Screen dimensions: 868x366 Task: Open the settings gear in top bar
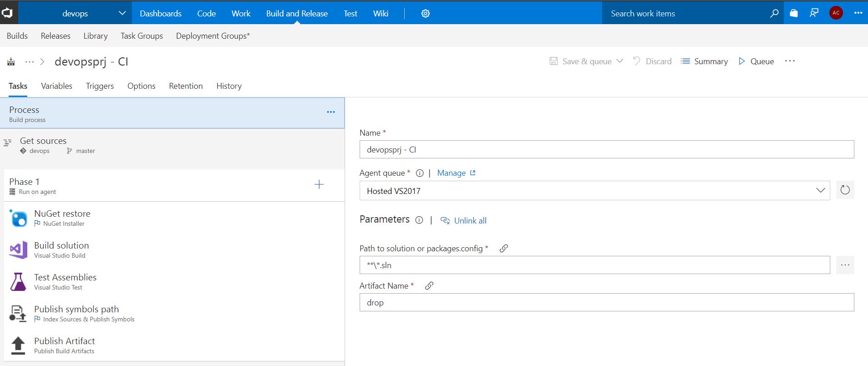[426, 14]
